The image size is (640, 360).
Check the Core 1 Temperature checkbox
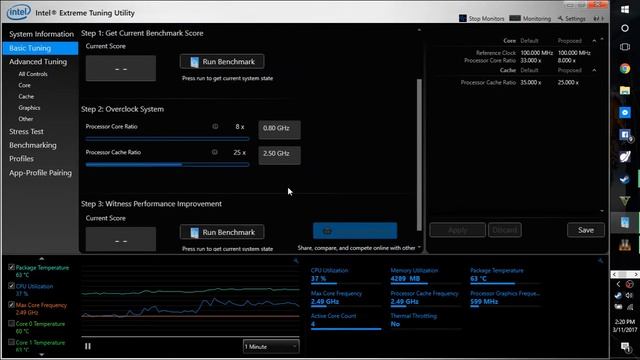click(x=11, y=342)
